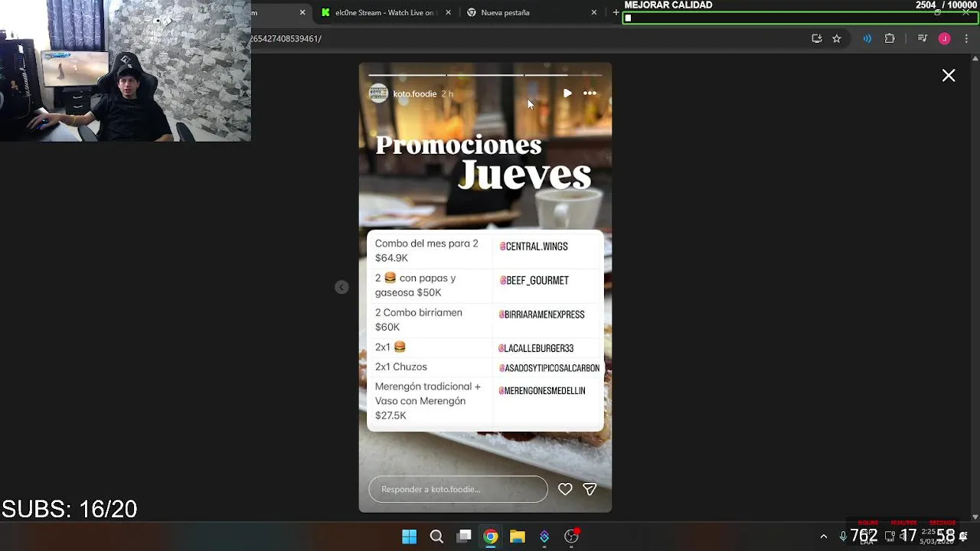The image size is (980, 551).
Task: Click the 'MEJORAR CALIDAD' goal progress bar
Action: click(x=800, y=18)
